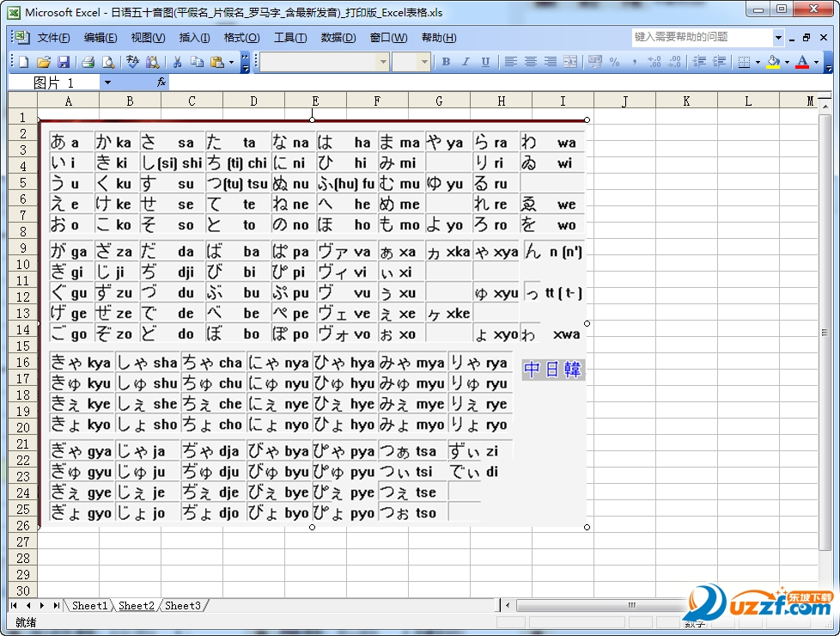Open the 格式(O) menu
840x636 pixels.
click(x=241, y=38)
